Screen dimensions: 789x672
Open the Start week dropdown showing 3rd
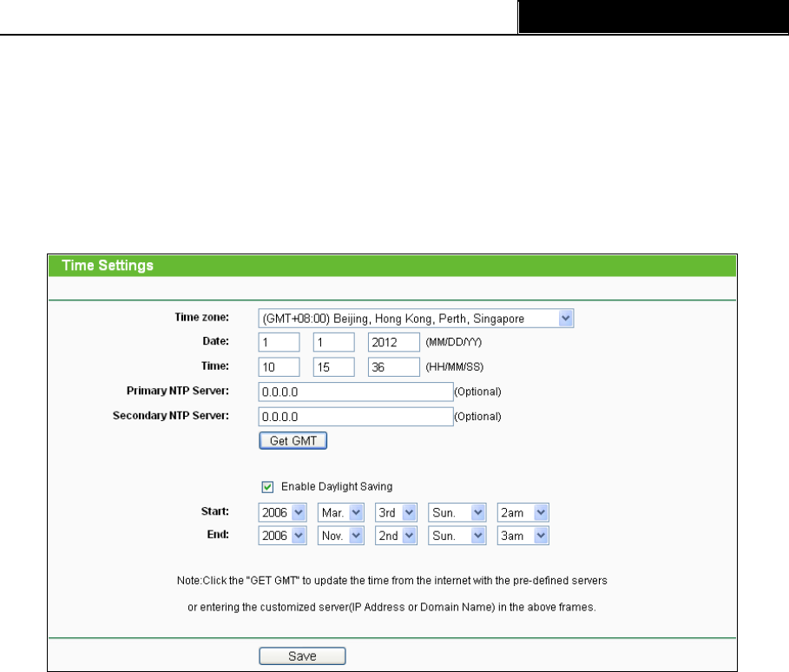pos(396,512)
